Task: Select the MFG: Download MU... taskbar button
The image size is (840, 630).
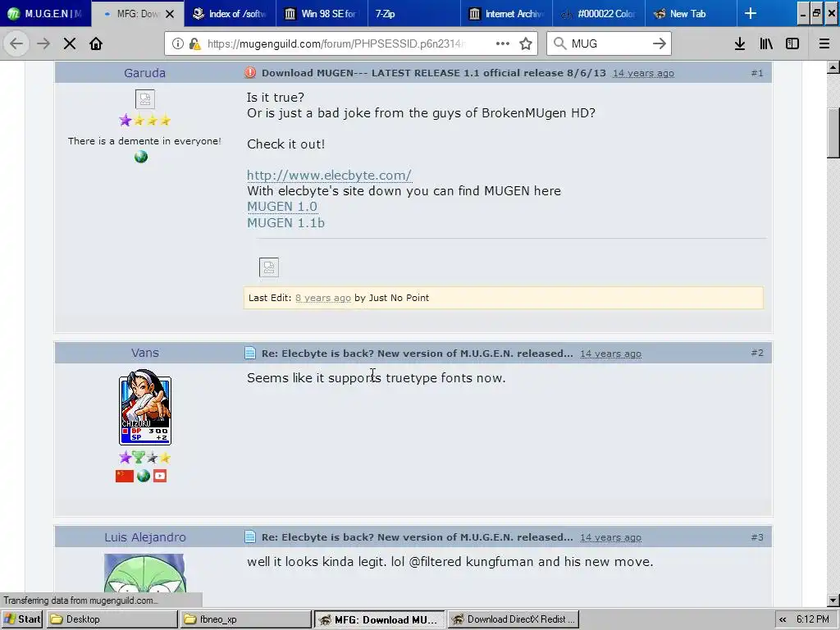Action: 379,619
